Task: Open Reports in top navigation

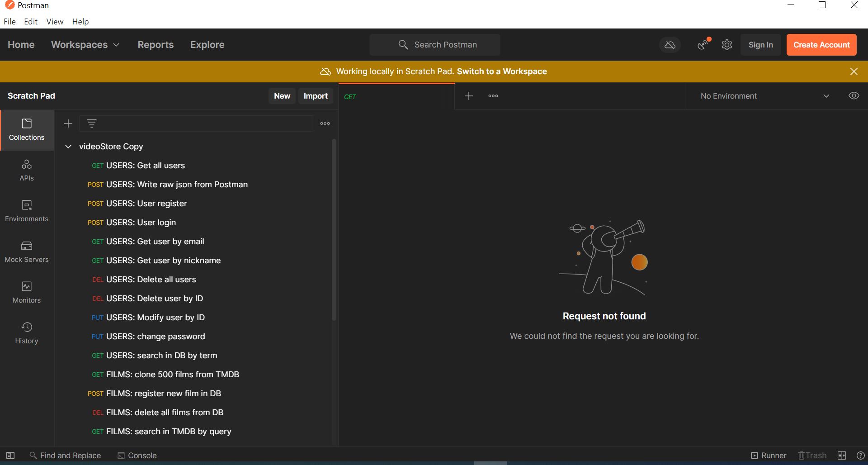Action: (x=156, y=45)
